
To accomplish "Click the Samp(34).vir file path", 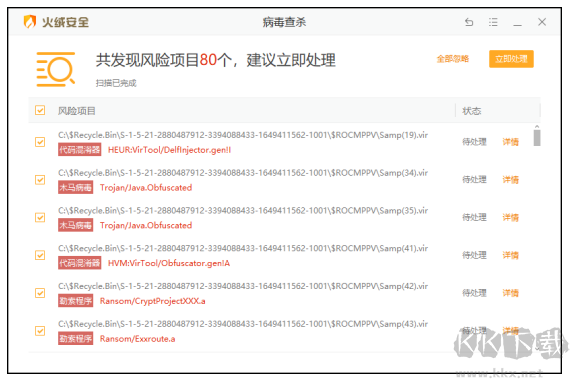I will click(x=243, y=173).
